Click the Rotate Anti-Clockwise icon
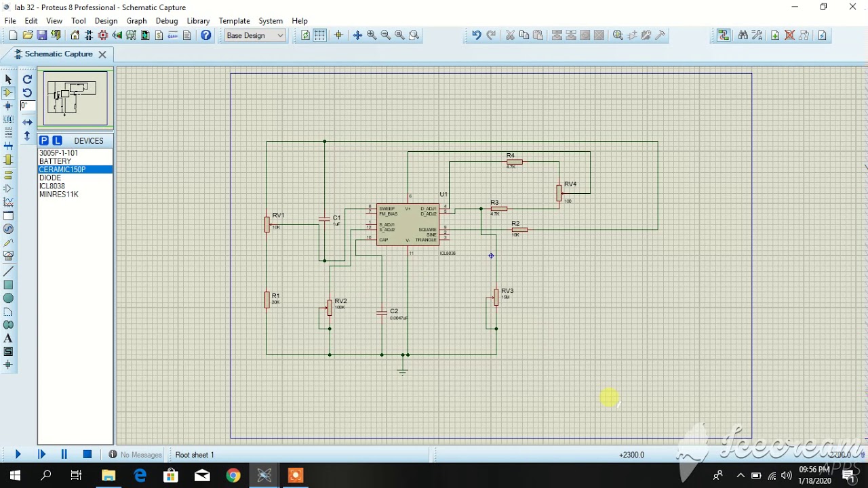868x488 pixels. [27, 93]
